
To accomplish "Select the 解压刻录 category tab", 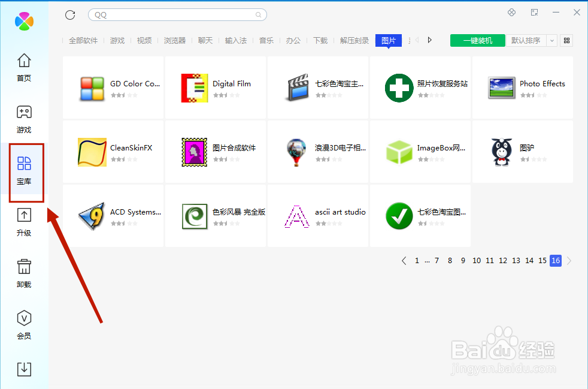I will click(x=354, y=41).
